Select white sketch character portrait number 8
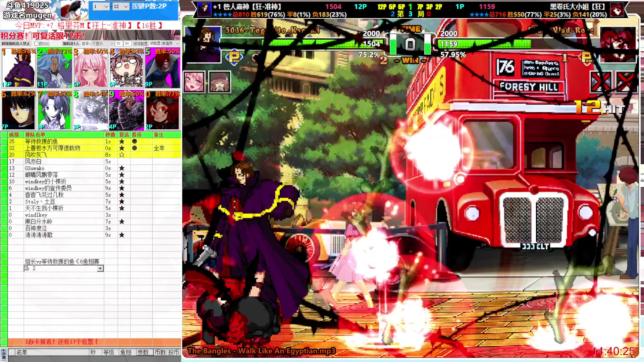644x362 pixels. [x=91, y=110]
